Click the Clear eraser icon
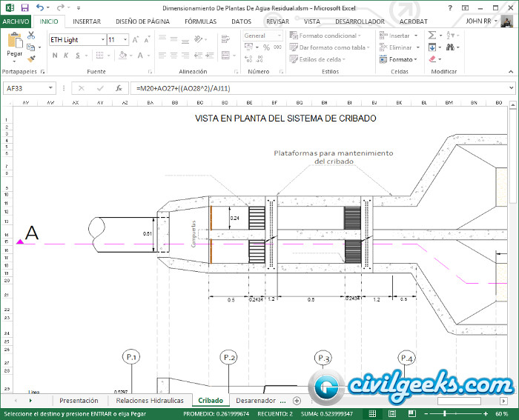The height and width of the screenshot is (420, 519). (x=432, y=59)
